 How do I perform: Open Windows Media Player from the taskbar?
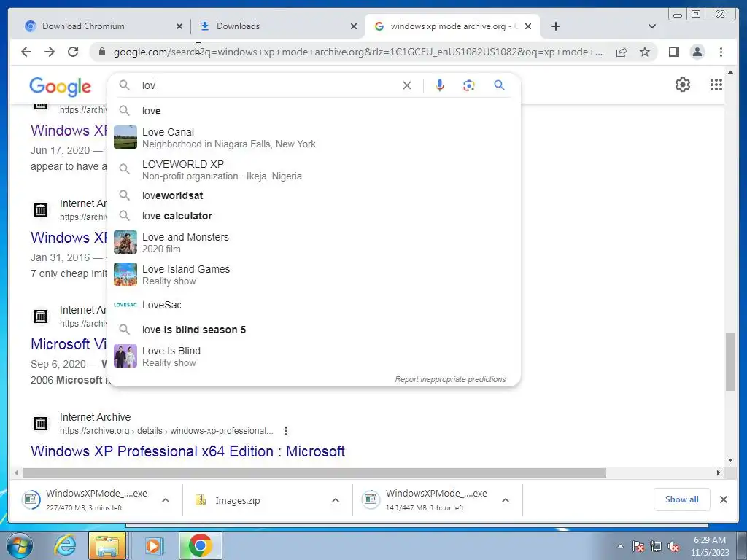click(x=153, y=545)
